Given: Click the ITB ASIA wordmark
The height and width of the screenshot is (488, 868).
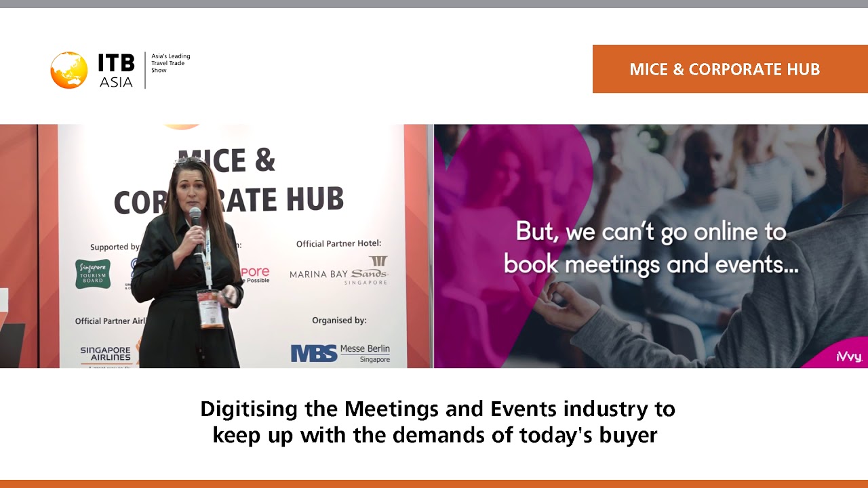Looking at the screenshot, I should click(x=116, y=70).
